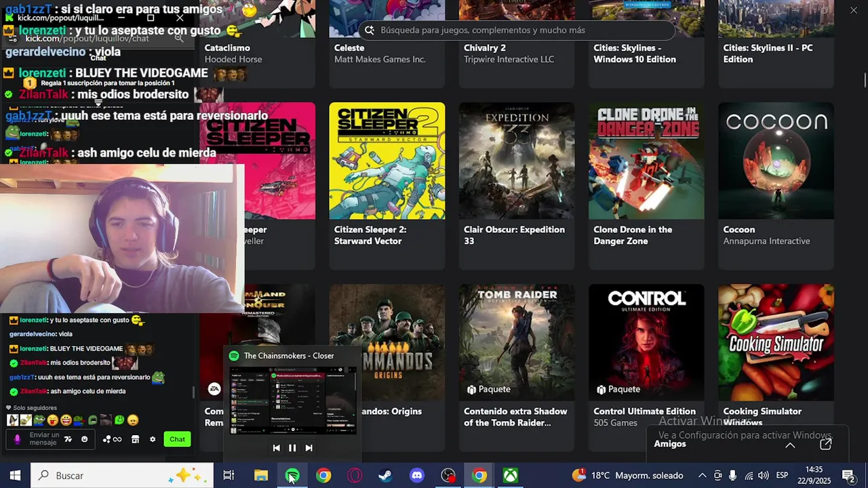
Task: Open Cities: Skylines - Windows 10 Edition
Action: click(646, 44)
